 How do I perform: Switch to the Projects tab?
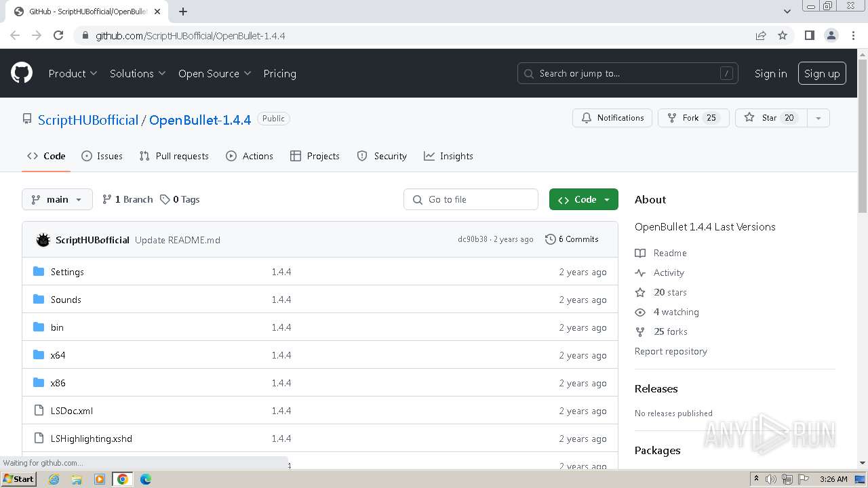[x=315, y=156]
